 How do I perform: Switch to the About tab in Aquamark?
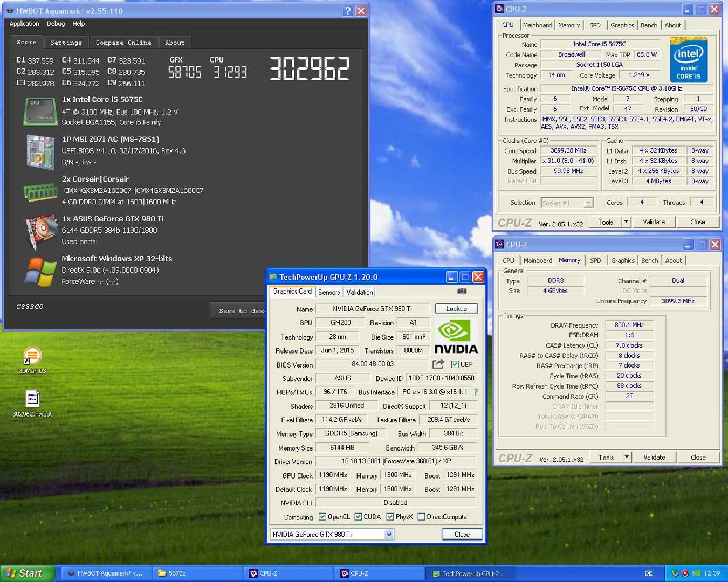click(x=175, y=43)
